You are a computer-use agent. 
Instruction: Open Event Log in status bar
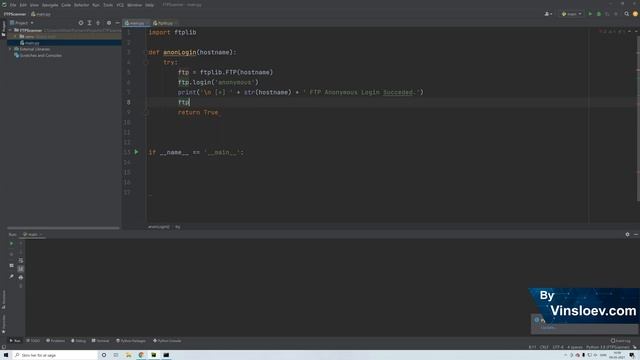(621, 340)
